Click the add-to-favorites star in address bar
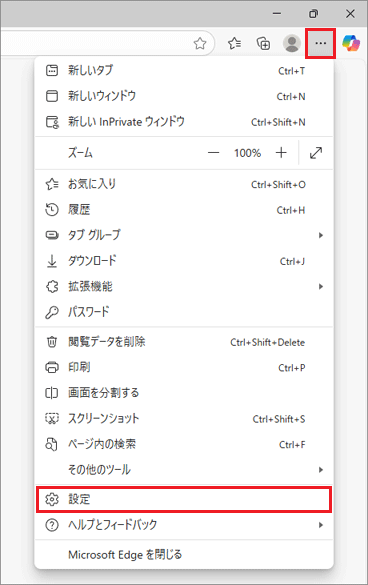 coord(200,44)
